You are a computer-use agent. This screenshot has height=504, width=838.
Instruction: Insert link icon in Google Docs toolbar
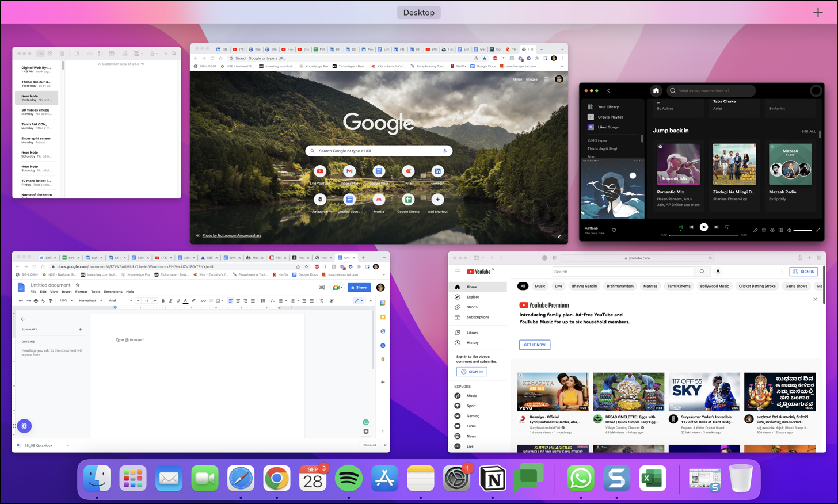tap(203, 301)
